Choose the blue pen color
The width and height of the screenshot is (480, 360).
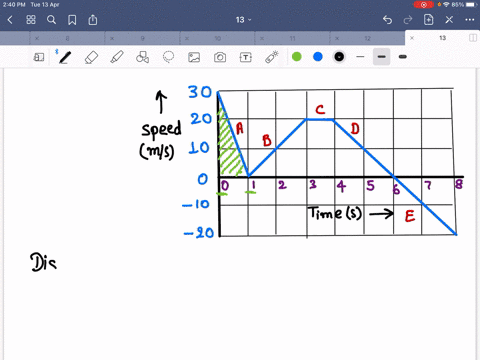pyautogui.click(x=318, y=57)
